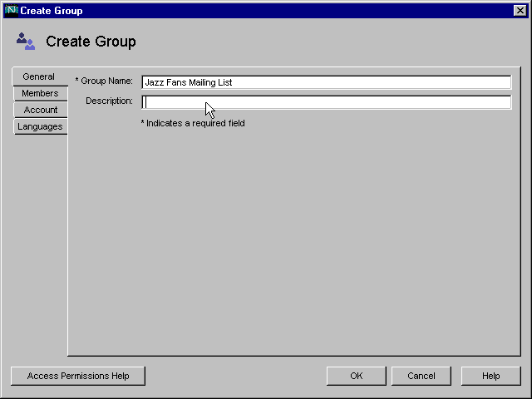Click the '* Group Name:' label

coord(104,81)
